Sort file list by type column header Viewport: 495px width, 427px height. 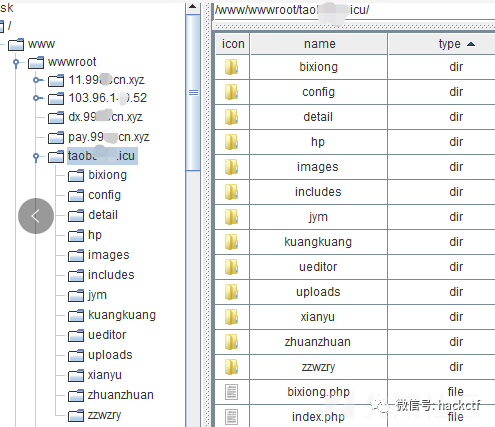coord(442,44)
